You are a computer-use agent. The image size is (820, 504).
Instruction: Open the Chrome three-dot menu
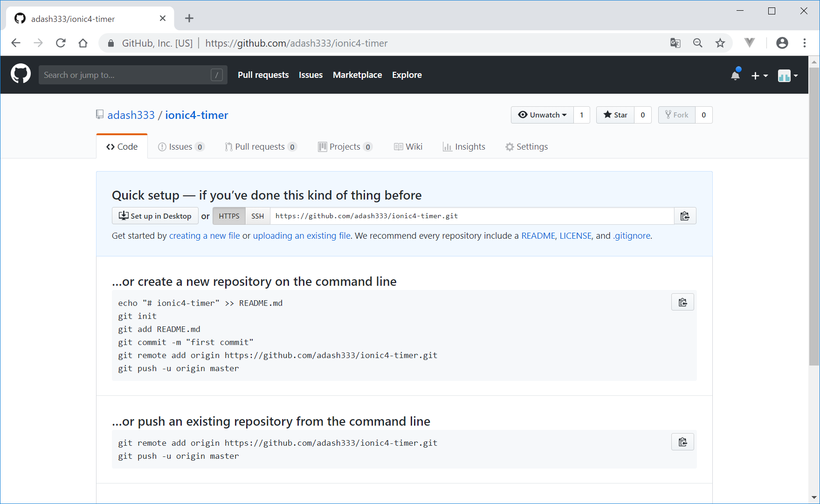805,43
